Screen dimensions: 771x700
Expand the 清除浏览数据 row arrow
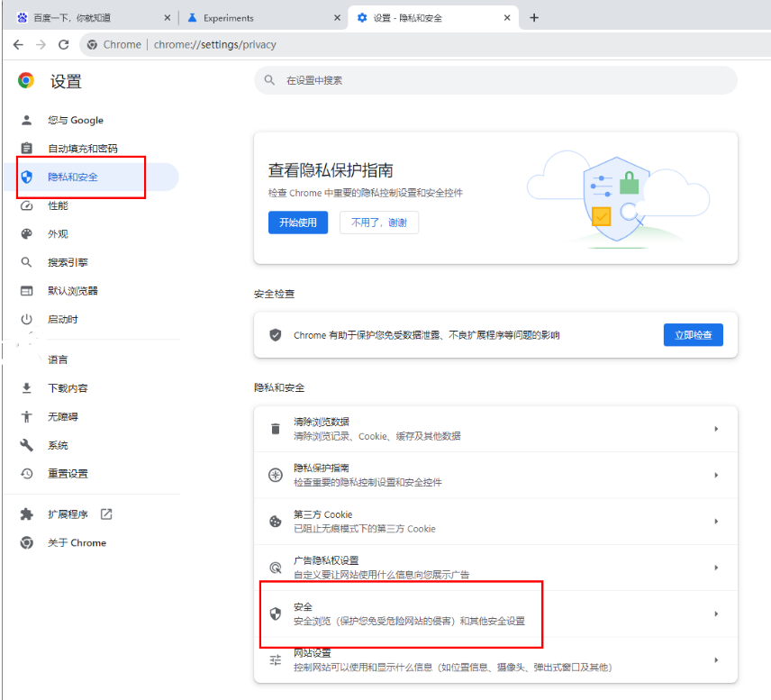(716, 429)
